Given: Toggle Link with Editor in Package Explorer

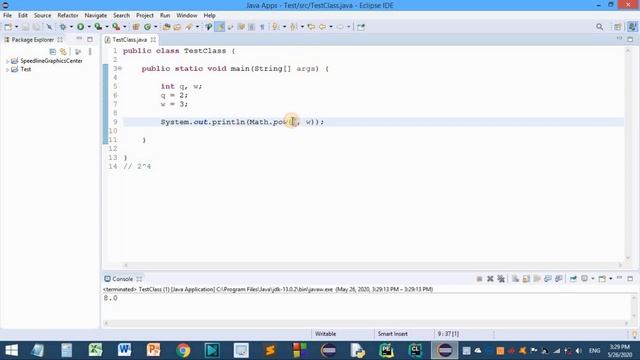Looking at the screenshot, I should coord(63,51).
